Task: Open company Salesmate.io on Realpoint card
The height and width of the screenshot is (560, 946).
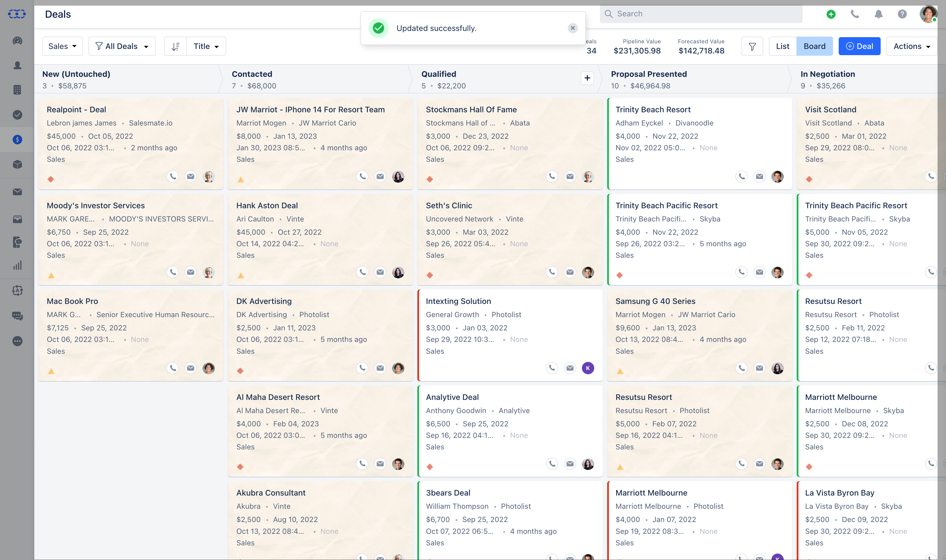Action: coord(151,123)
